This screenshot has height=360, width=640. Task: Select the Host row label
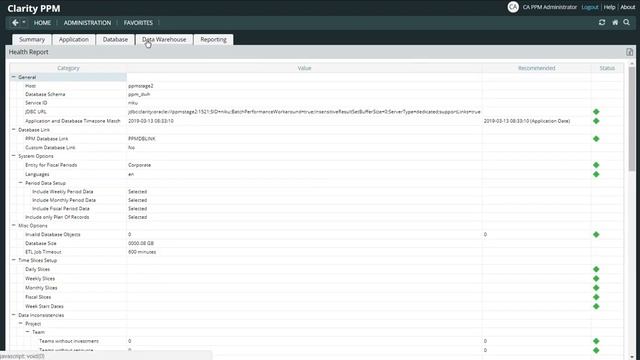tap(31, 86)
